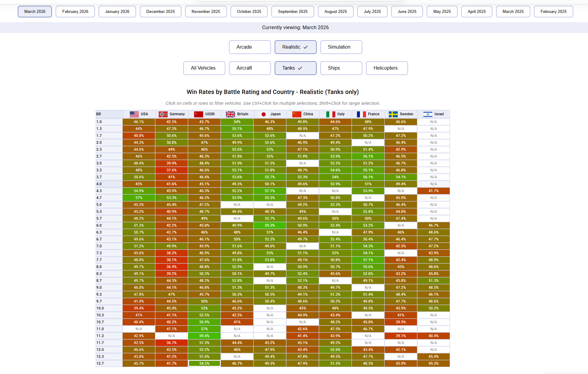Switch vehicle filter to Aircraft

[x=250, y=68]
